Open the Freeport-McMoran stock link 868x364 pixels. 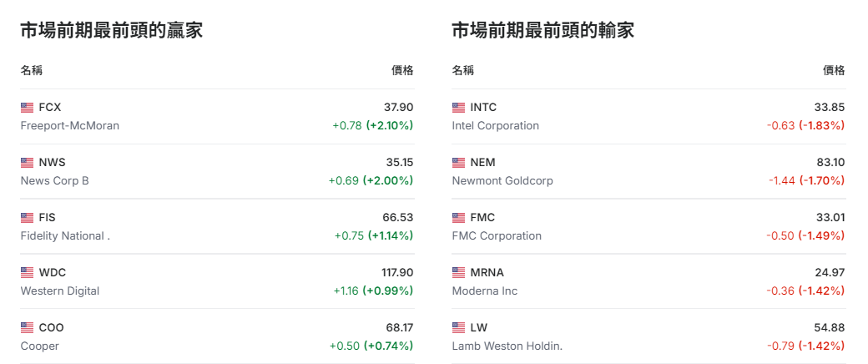pyautogui.click(x=70, y=126)
